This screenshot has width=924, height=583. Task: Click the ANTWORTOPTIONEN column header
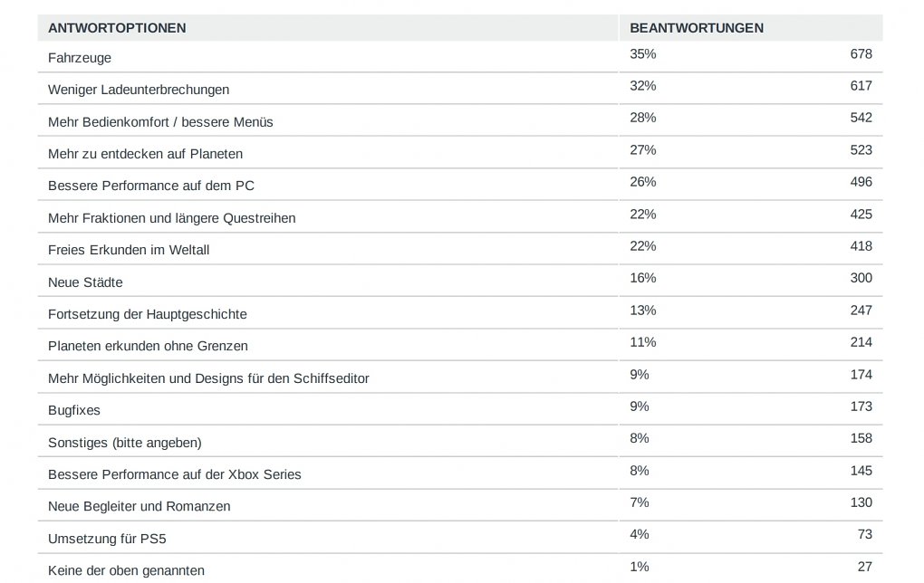pyautogui.click(x=117, y=28)
